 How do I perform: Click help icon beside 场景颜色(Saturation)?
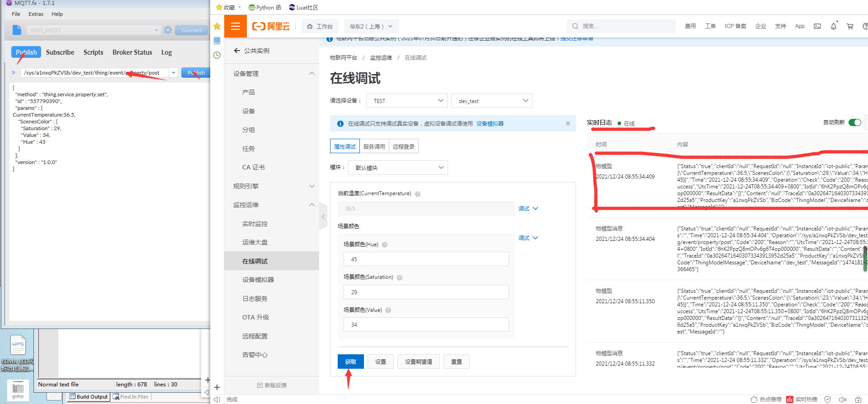click(x=400, y=277)
